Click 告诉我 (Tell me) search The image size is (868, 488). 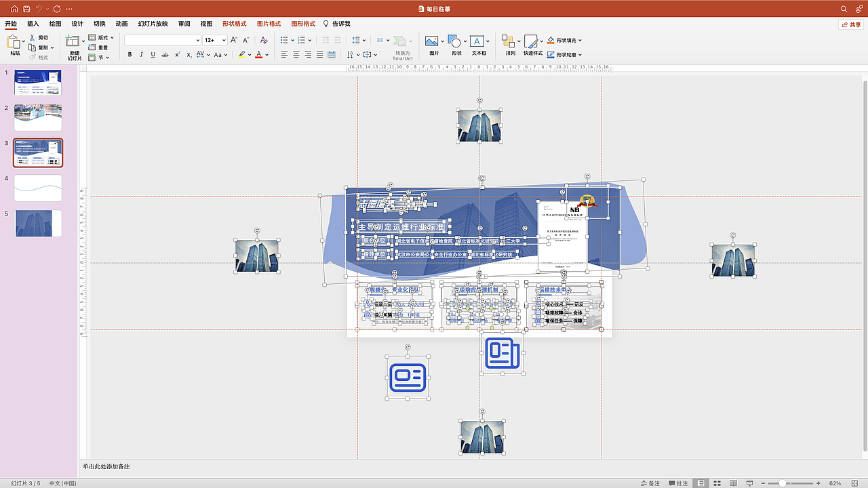pos(336,24)
